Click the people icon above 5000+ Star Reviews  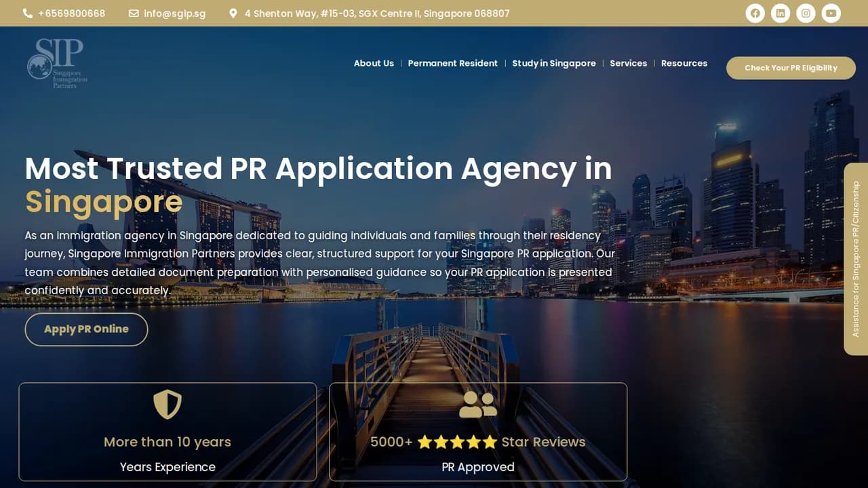(x=478, y=405)
